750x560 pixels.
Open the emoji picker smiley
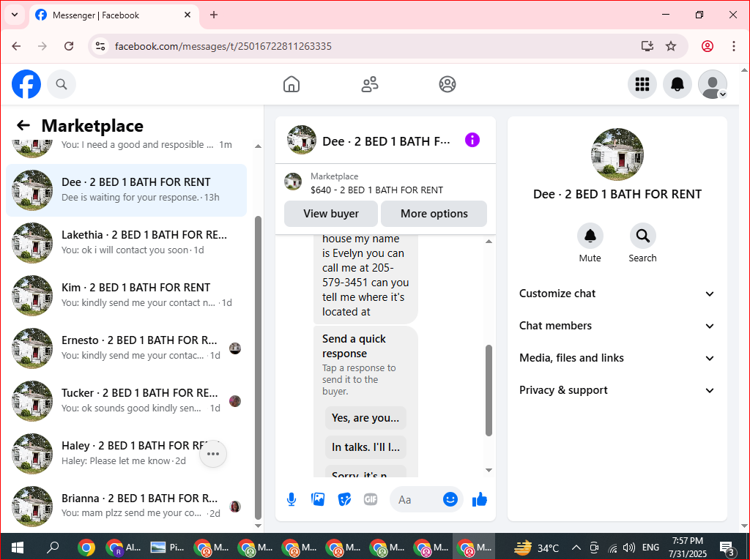[x=450, y=499]
